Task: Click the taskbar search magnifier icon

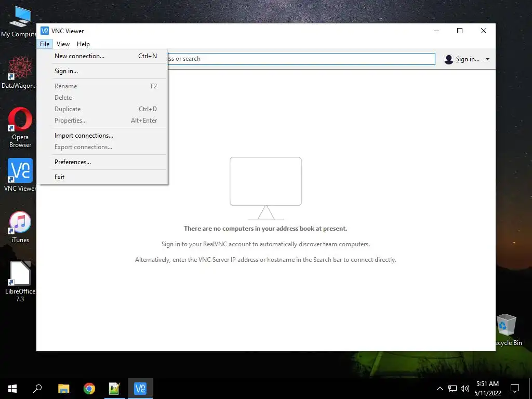Action: pos(37,389)
